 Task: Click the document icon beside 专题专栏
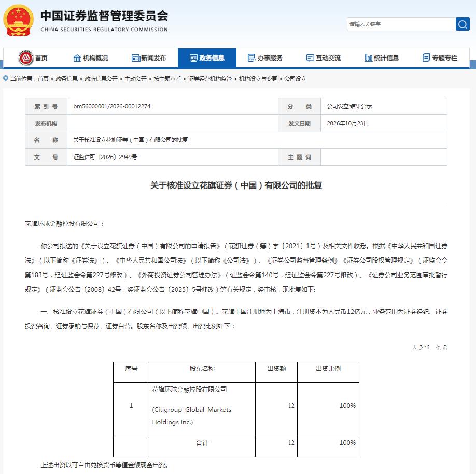(426, 58)
